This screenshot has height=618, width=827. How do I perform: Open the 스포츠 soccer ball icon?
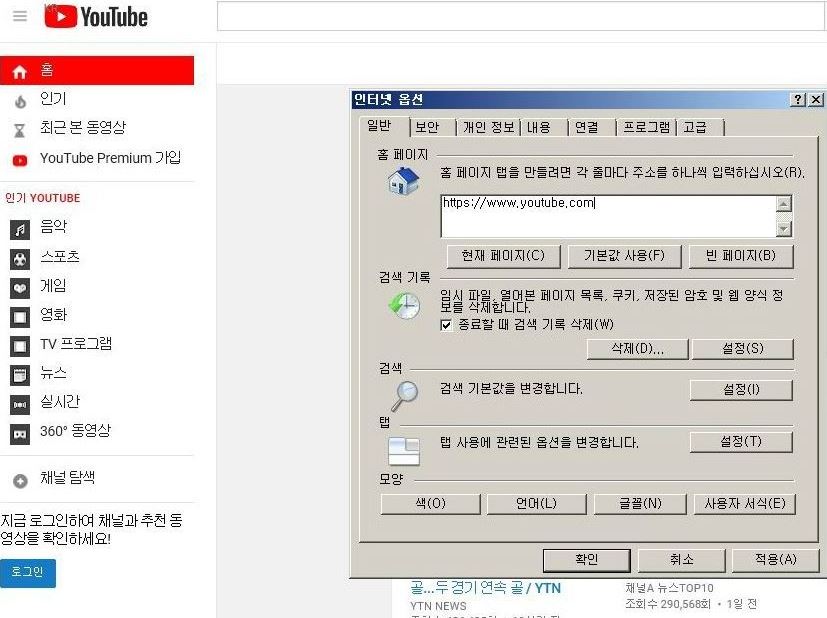[x=20, y=259]
